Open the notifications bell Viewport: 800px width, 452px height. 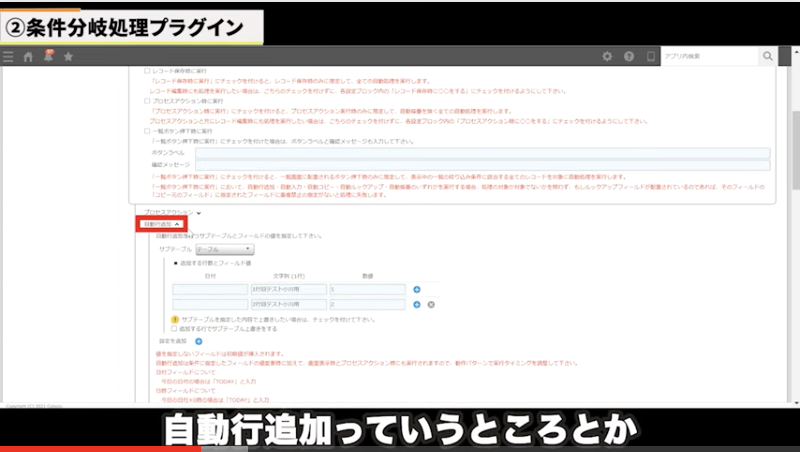[49, 56]
